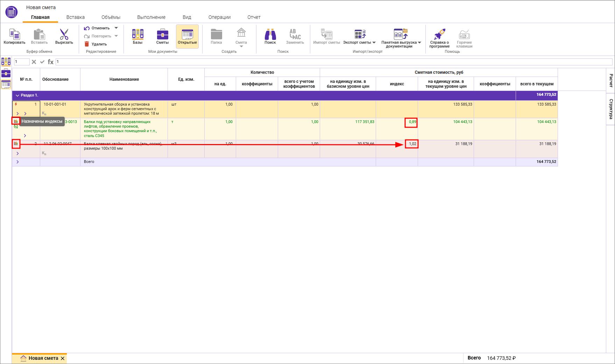
Task: Click the Копировать icon in the ribbon
Action: point(14,35)
